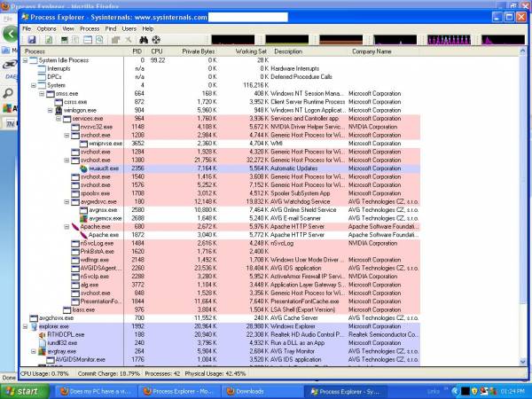Collapse the explorer.exe tree node
The height and width of the screenshot is (399, 532).
click(x=25, y=326)
